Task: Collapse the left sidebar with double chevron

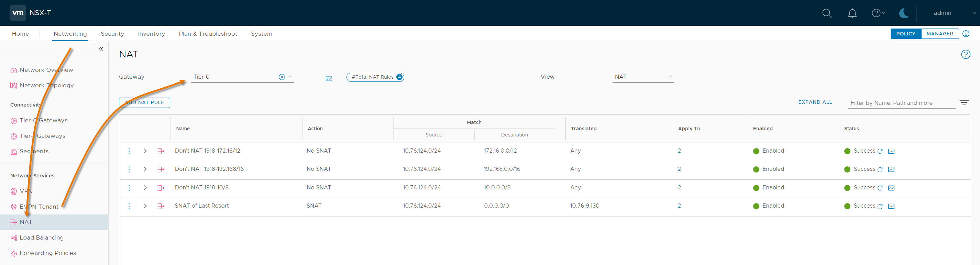Action: (101, 49)
